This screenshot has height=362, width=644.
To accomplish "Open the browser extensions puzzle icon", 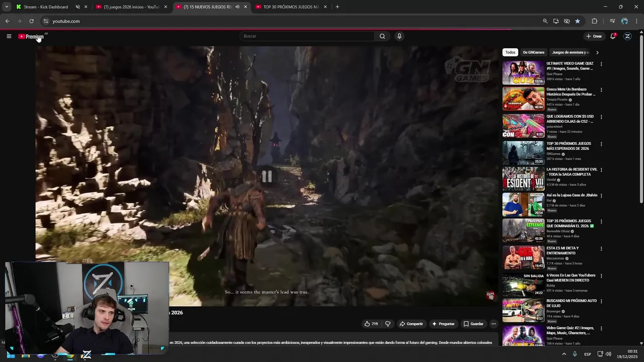I will (x=594, y=21).
